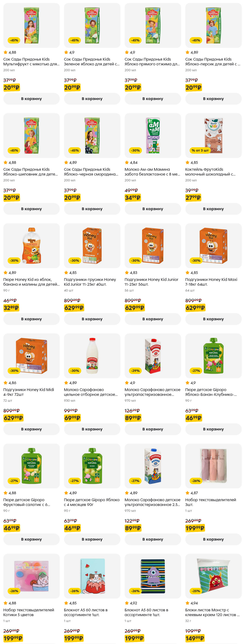This screenshot has width=246, height=644.
Task: Add Ам-ам Мамина забота milk to cart
Action: [x=153, y=209]
